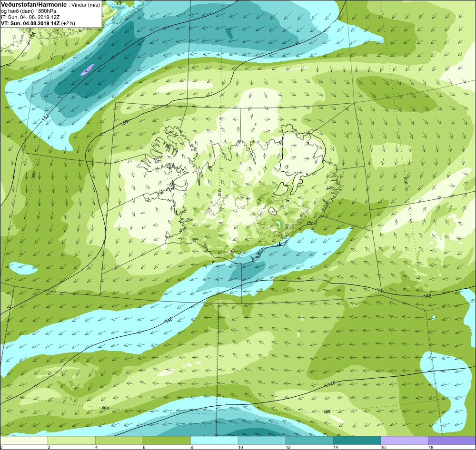Select the 'og hæð (dam) í 850hPa.' line
The width and height of the screenshot is (476, 450).
tap(29, 11)
